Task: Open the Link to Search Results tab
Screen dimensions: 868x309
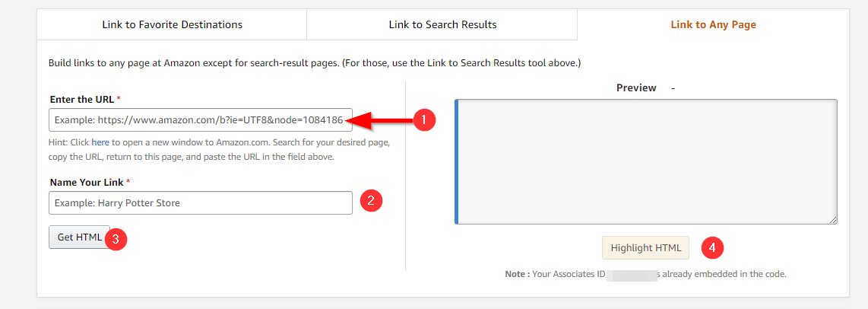Action: point(442,25)
